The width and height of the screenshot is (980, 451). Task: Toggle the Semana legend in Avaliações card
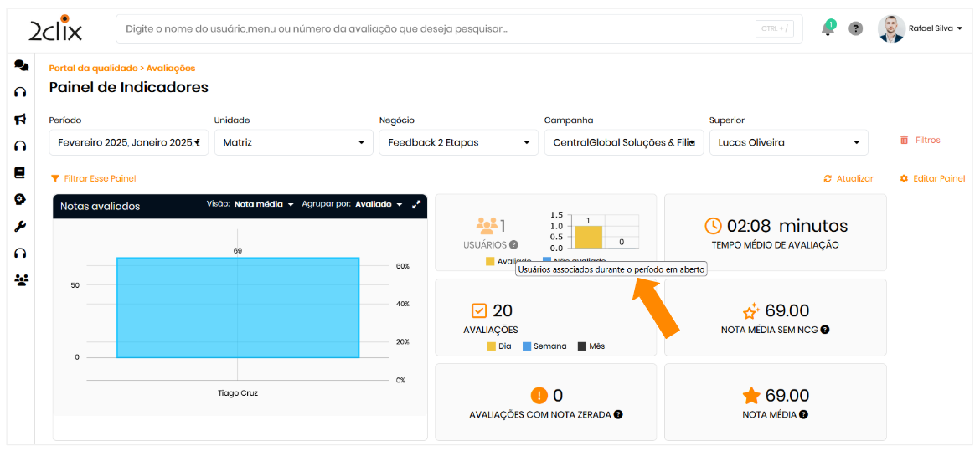pos(544,346)
